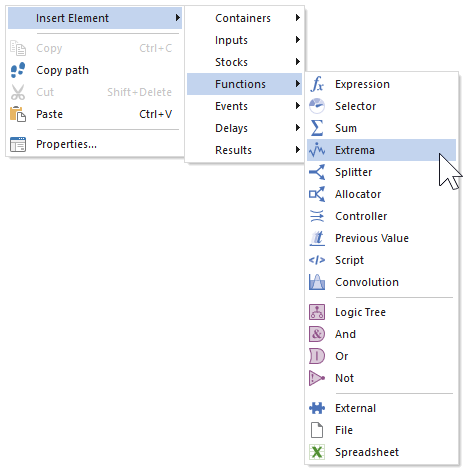Click the Logic Tree icon
This screenshot has width=471, height=474.
pos(317,312)
